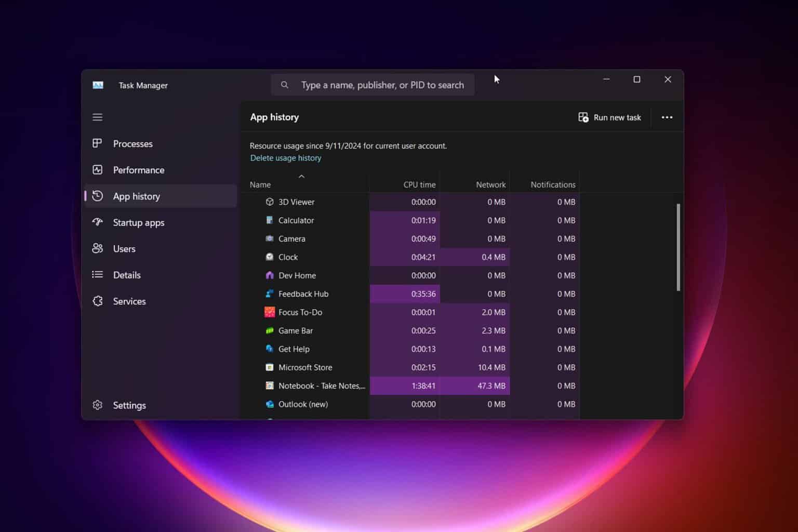Click the Delete usage history link
This screenshot has width=798, height=532.
pyautogui.click(x=286, y=158)
